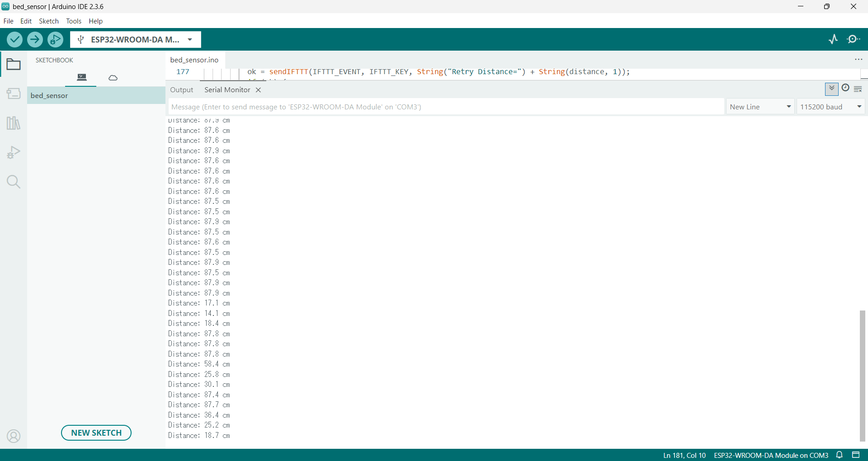Click the 'Distance: 25.8 cm' reading
Screen dimensions: 868x461
[199, 374]
